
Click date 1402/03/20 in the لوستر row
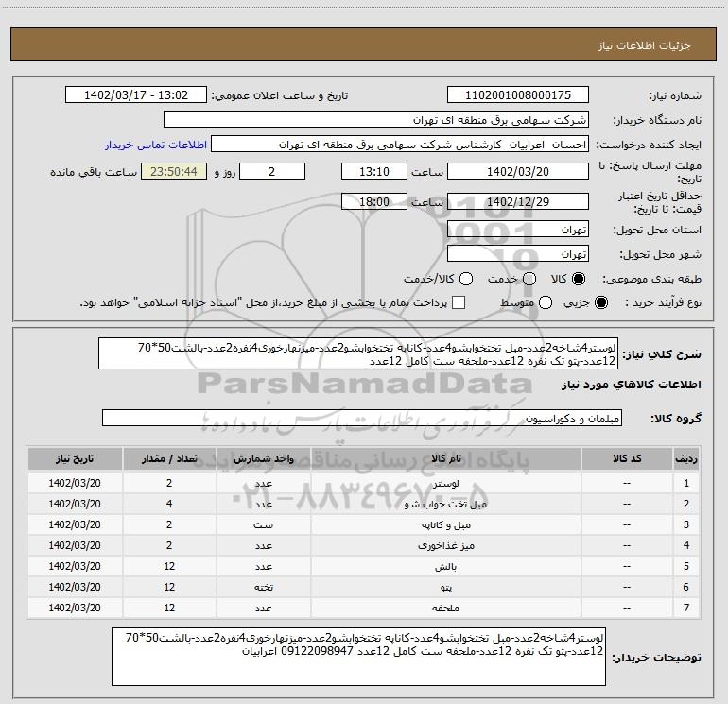(75, 483)
